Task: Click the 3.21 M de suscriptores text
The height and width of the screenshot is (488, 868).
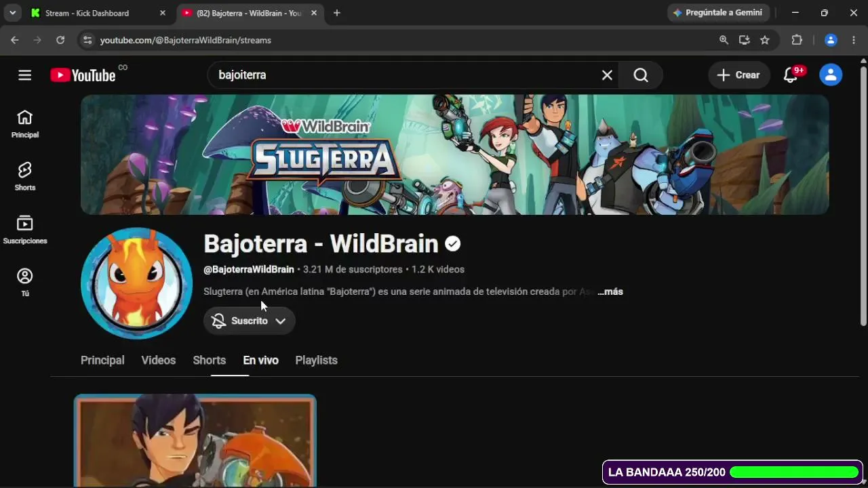Action: click(x=353, y=269)
